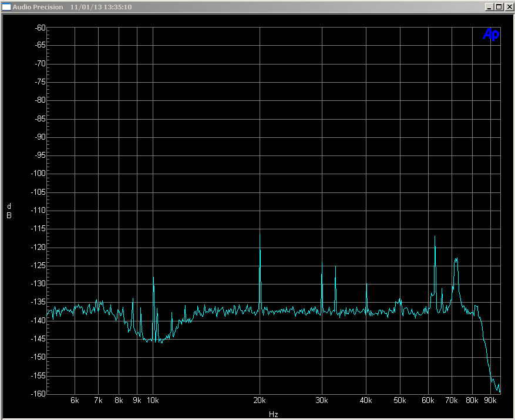515x420 pixels.
Task: Click the blue Ap logo on the graph
Action: (x=491, y=34)
